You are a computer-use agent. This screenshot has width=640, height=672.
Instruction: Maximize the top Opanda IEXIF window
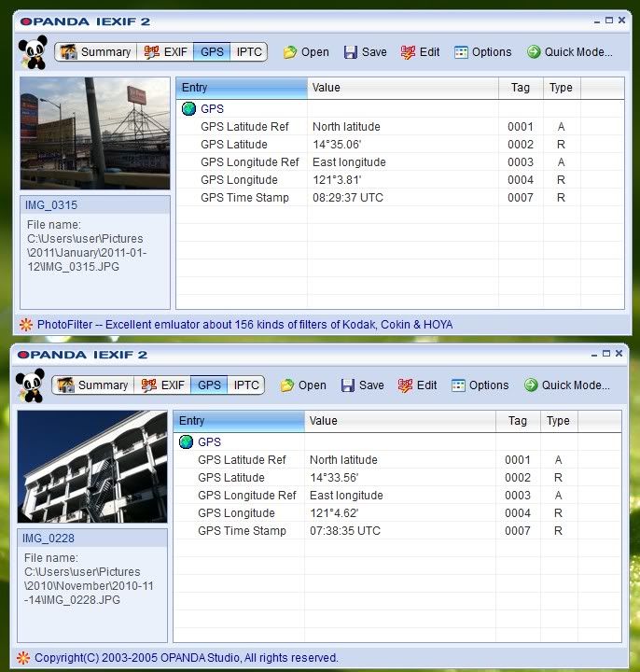[609, 21]
